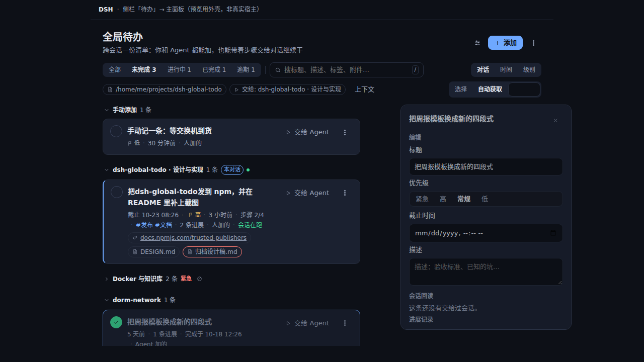644x362 pixels.
Task: Select the 未完成 3 filter tab
Action: click(144, 70)
